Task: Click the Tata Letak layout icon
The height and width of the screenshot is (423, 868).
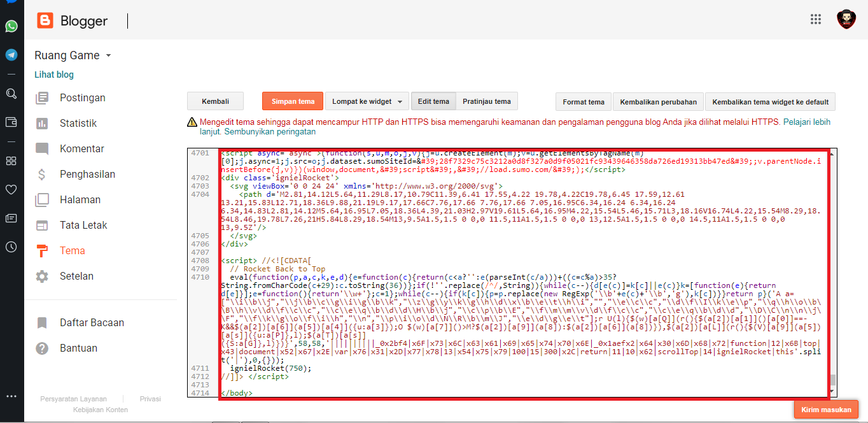Action: pyautogui.click(x=42, y=226)
